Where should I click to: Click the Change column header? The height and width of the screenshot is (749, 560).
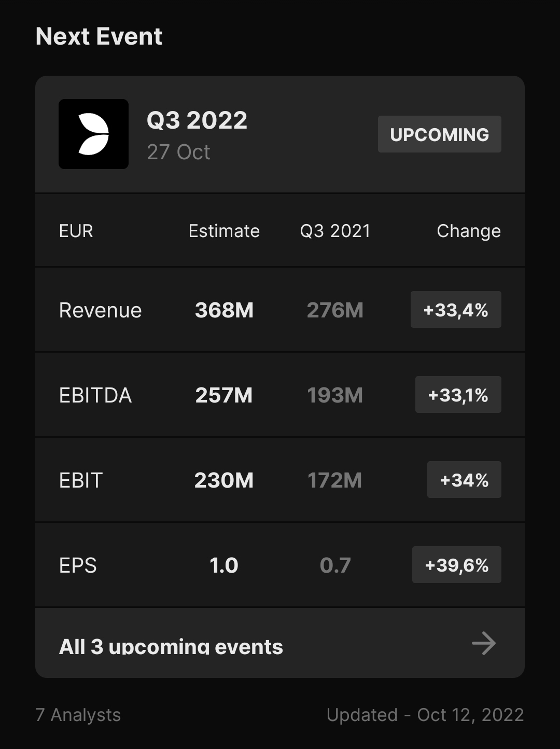[469, 231]
